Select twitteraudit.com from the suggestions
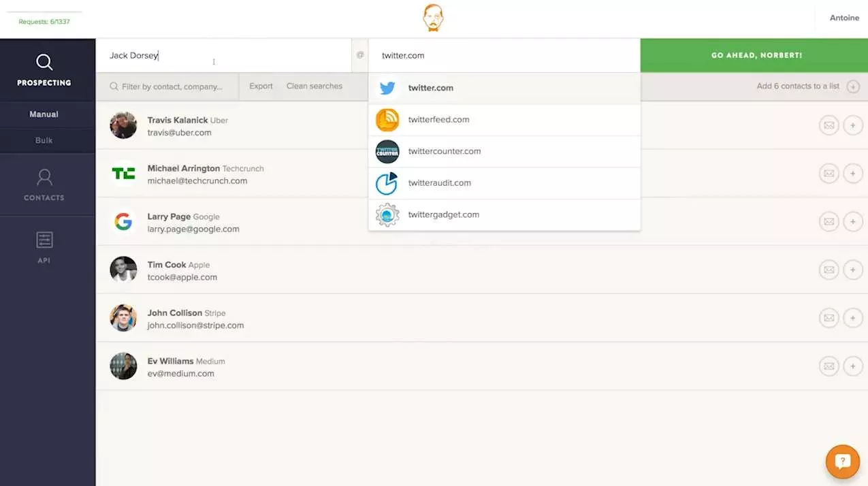868x486 pixels. [x=504, y=183]
